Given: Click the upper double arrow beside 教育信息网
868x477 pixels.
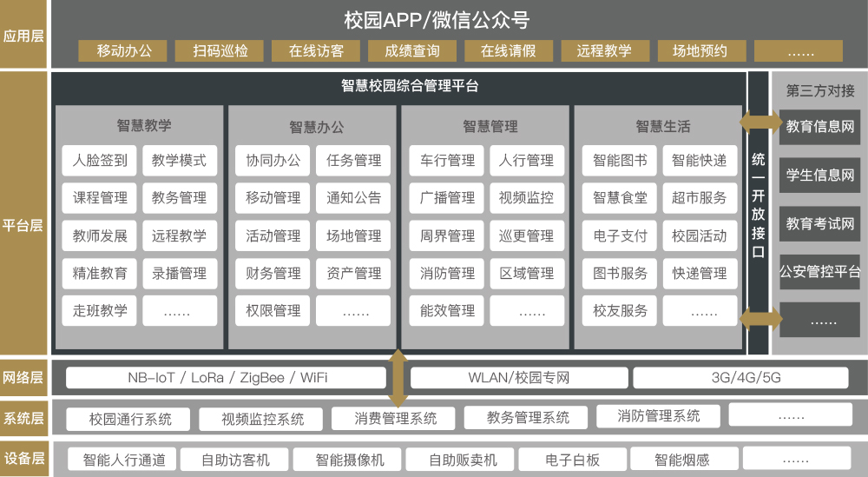Looking at the screenshot, I should point(760,122).
